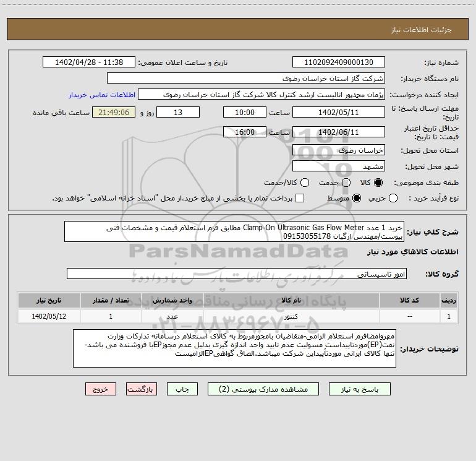The height and width of the screenshot is (461, 476).
Task: Click the جزئیات اطلاعات نیاز header title
Action: pos(422,30)
